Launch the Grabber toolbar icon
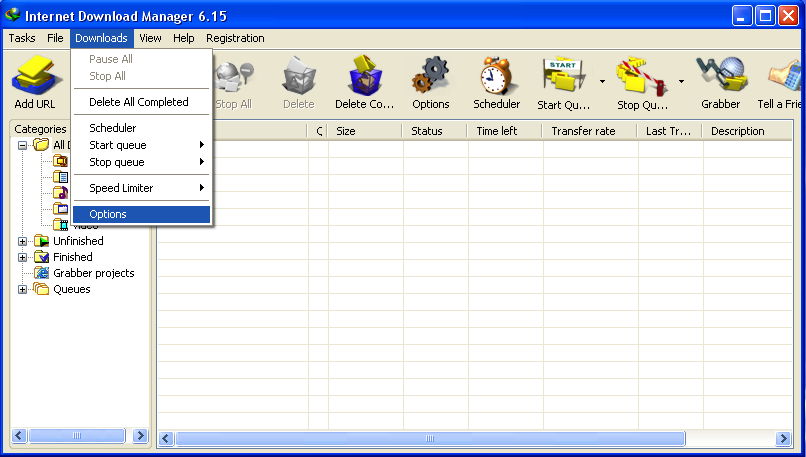This screenshot has width=806, height=457. pos(721,77)
